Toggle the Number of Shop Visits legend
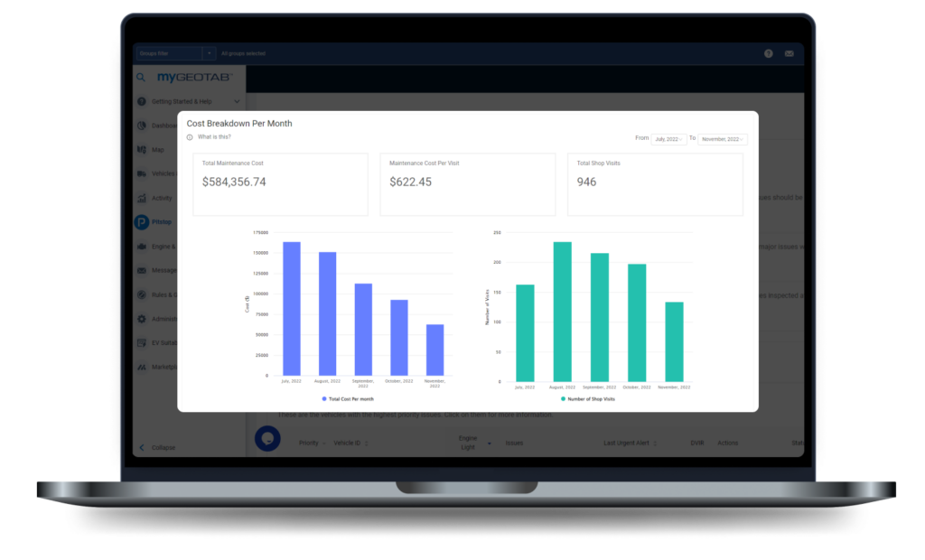This screenshot has width=925, height=560. click(x=587, y=397)
